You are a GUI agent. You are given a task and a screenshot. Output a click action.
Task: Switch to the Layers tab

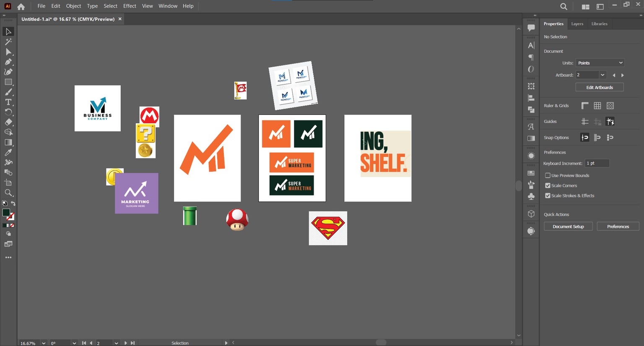(577, 24)
